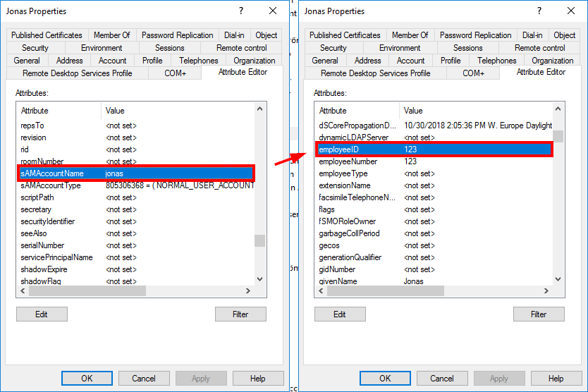This screenshot has width=588, height=392.
Task: Open the Security tab in left dialog
Action: point(35,48)
